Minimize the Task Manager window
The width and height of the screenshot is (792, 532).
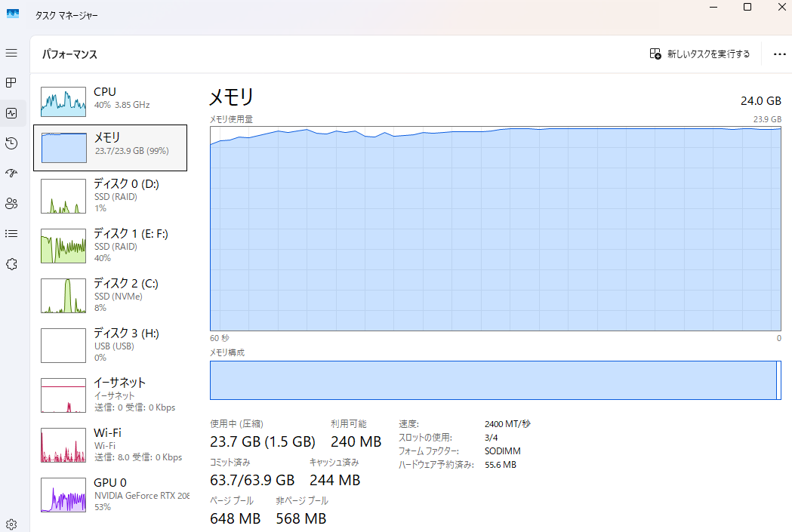(713, 7)
